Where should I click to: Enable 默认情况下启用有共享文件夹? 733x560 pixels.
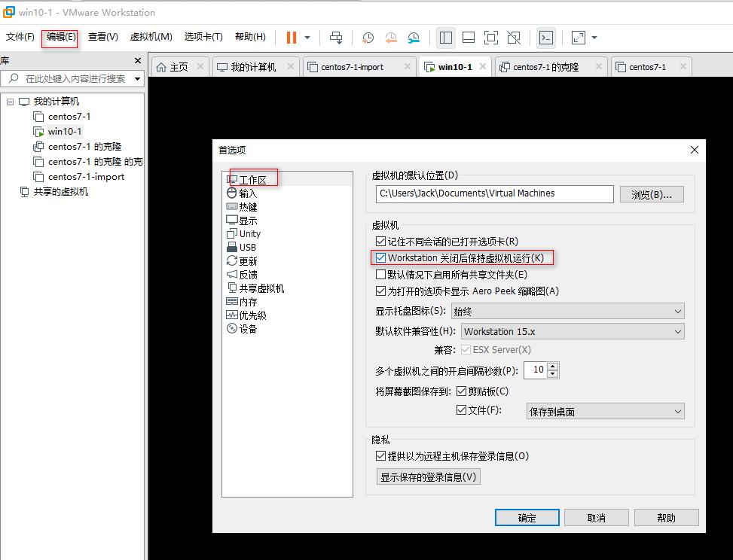(x=382, y=274)
